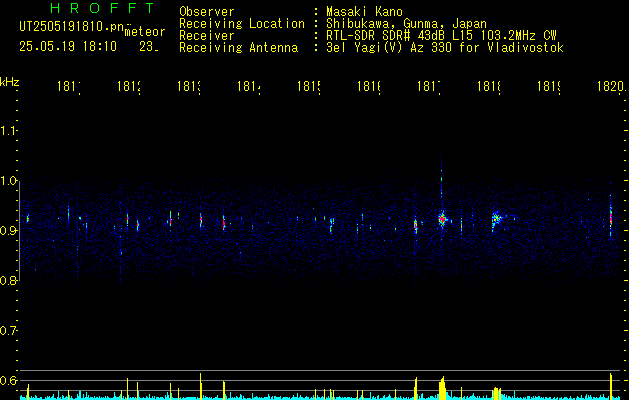Viewport: 629px width, 400px height.
Task: Click the 0.7 frequency axis label
Action: point(9,331)
